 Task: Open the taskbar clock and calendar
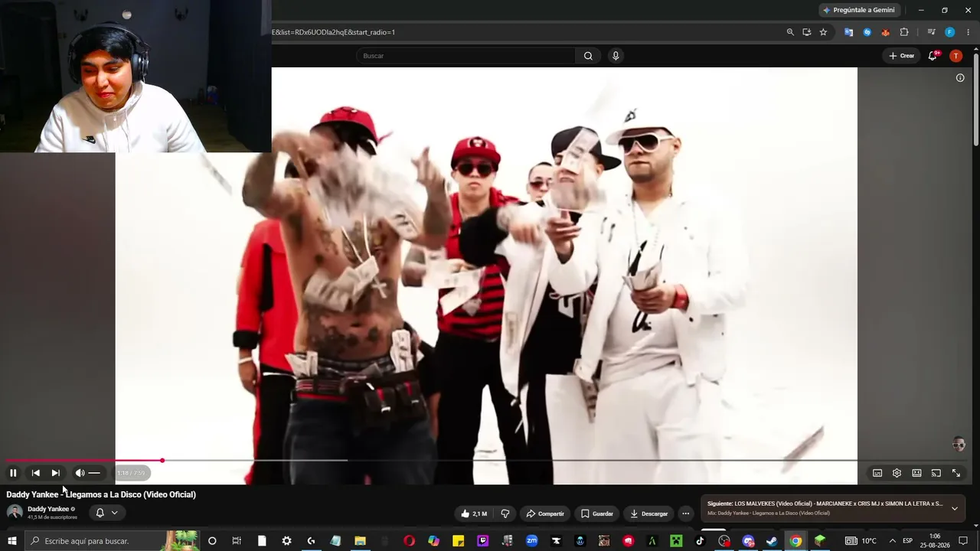click(935, 541)
